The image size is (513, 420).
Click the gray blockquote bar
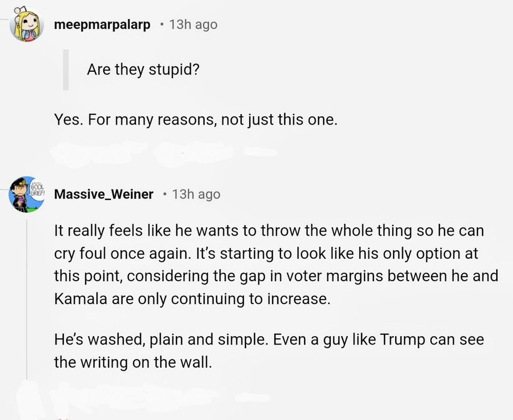(66, 69)
